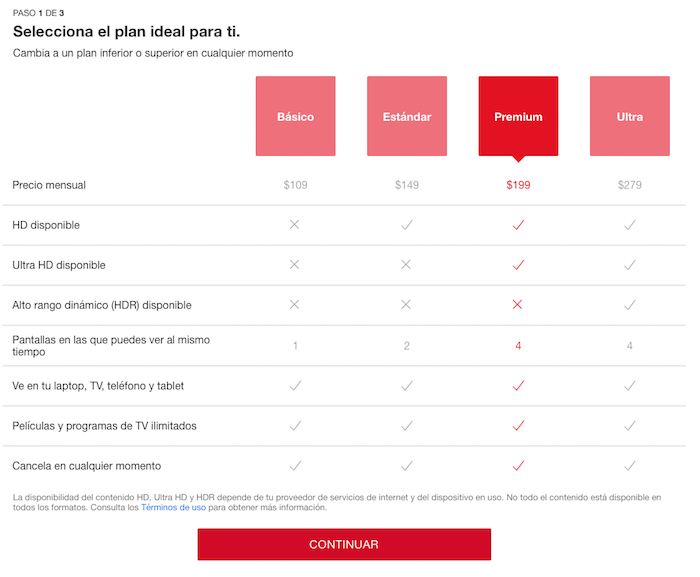Click the Básico Cancela en cualquier momento checkmark
This screenshot has width=700, height=577.
[x=295, y=466]
